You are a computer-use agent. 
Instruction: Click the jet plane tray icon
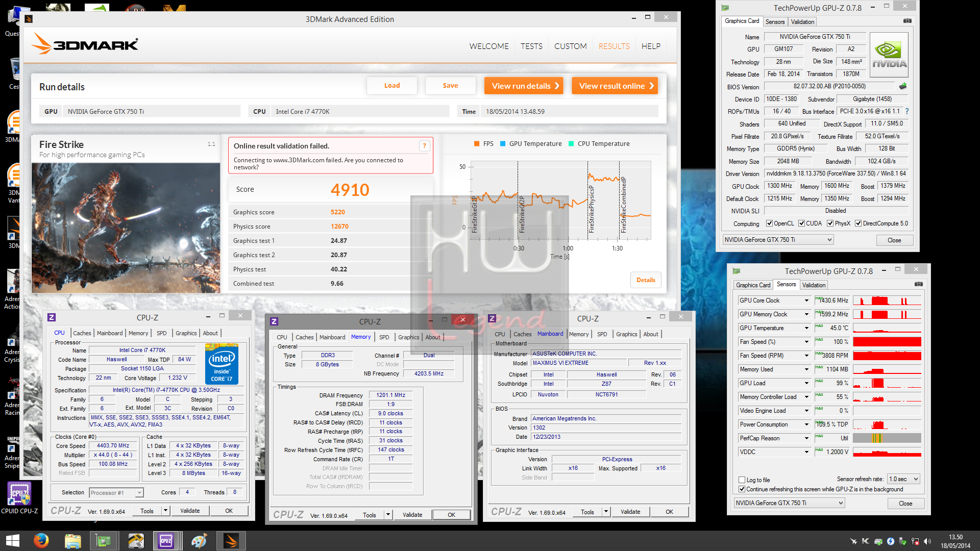click(x=854, y=541)
